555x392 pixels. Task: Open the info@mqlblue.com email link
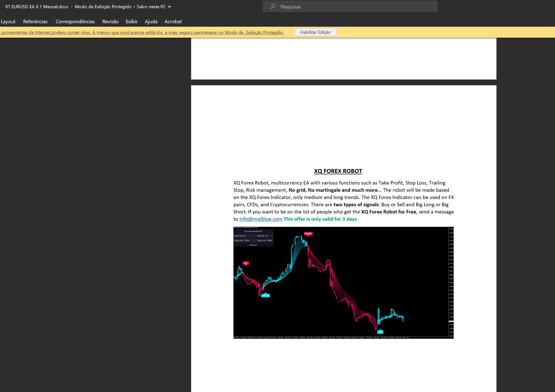261,219
